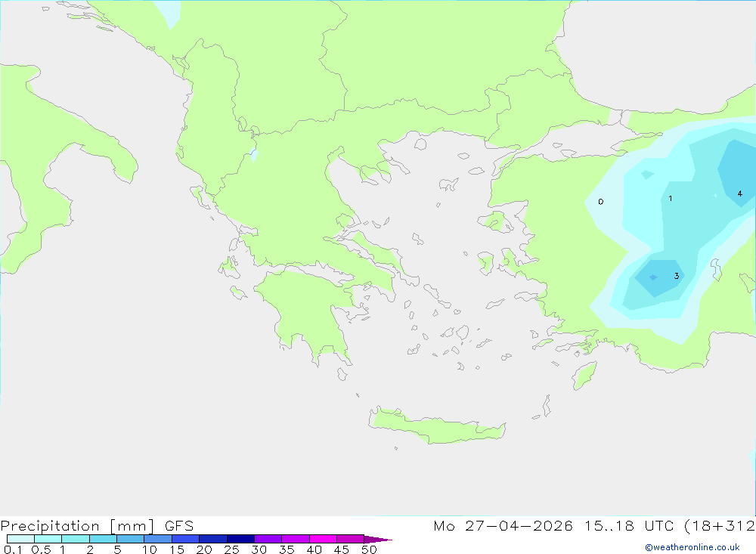
Task: Click the legend label '25'
Action: click(x=231, y=549)
